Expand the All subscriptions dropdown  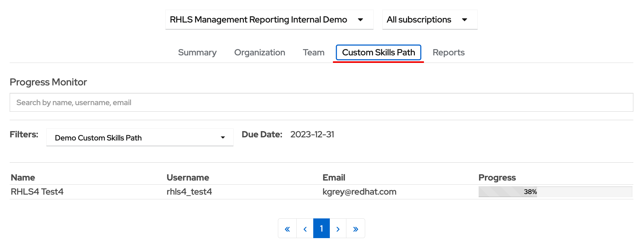(x=430, y=20)
